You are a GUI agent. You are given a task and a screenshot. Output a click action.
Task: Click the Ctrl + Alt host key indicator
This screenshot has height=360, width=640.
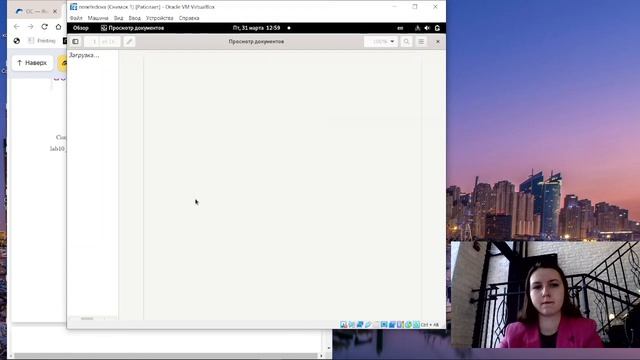tap(429, 325)
